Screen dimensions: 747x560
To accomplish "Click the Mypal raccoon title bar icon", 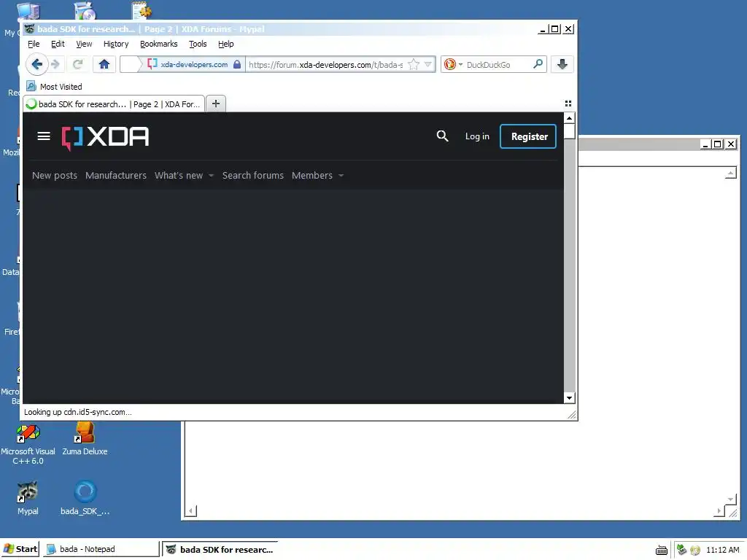I will click(x=29, y=29).
